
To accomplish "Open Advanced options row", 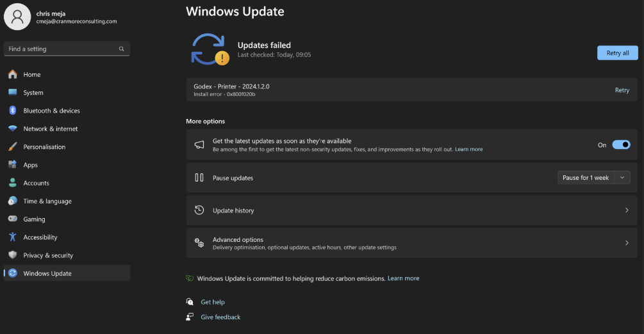I will point(411,243).
